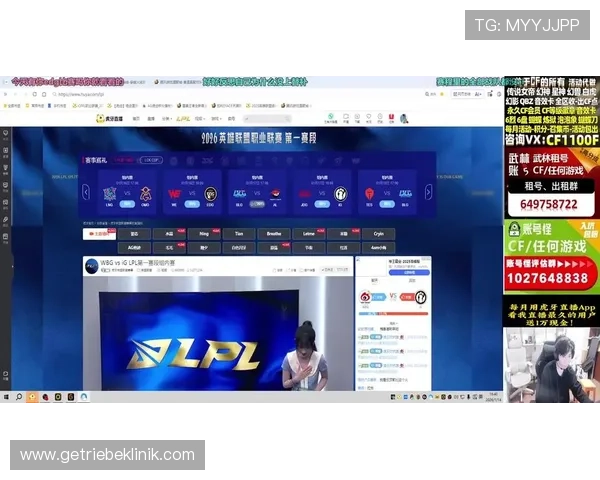Screen dimensions: 600x480
Task: Select the WE vs EDG match card button
Action: coord(192,204)
